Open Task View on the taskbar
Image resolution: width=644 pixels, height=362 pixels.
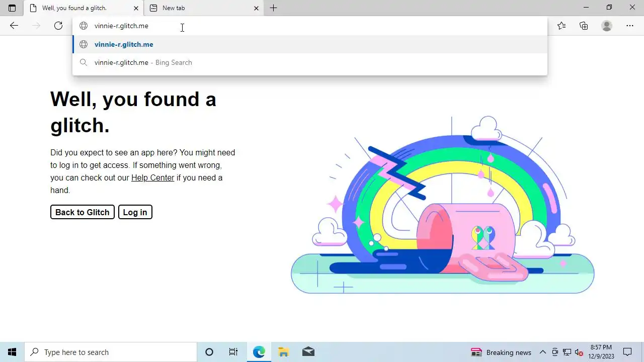point(233,352)
